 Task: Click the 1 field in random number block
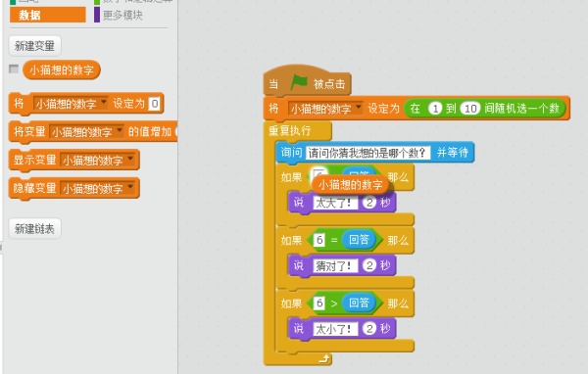[x=435, y=109]
